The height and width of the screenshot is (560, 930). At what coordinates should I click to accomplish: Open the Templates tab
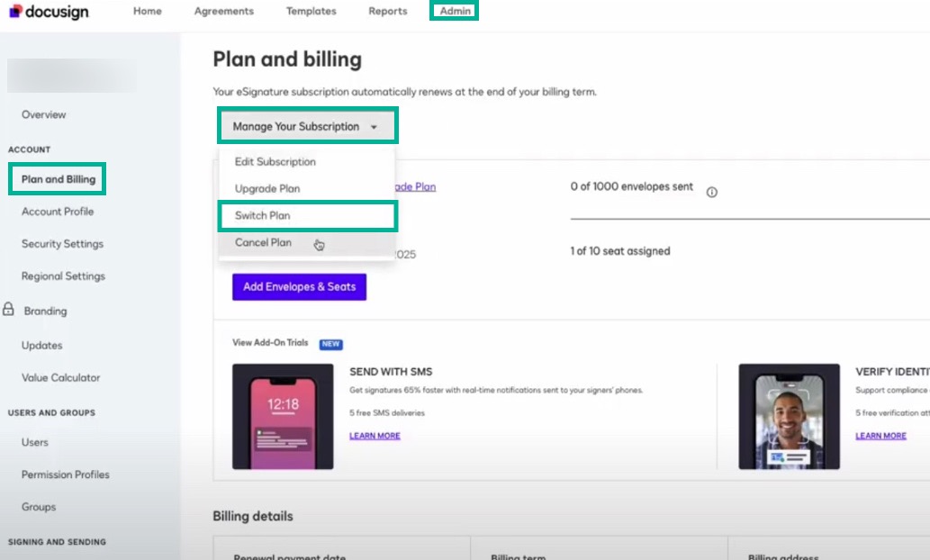[x=311, y=11]
